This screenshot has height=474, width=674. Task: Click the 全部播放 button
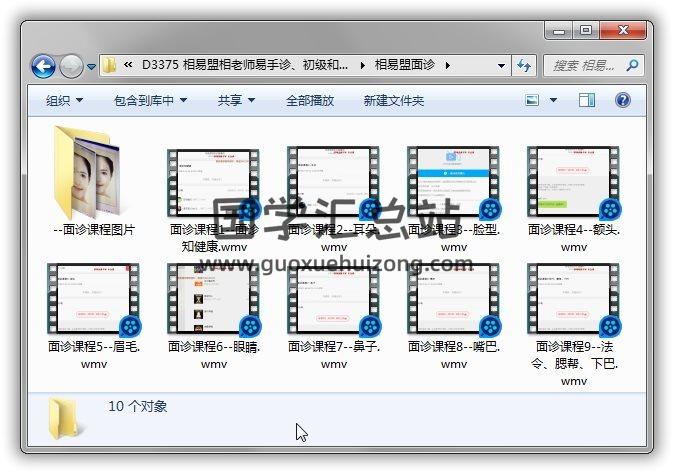[310, 101]
